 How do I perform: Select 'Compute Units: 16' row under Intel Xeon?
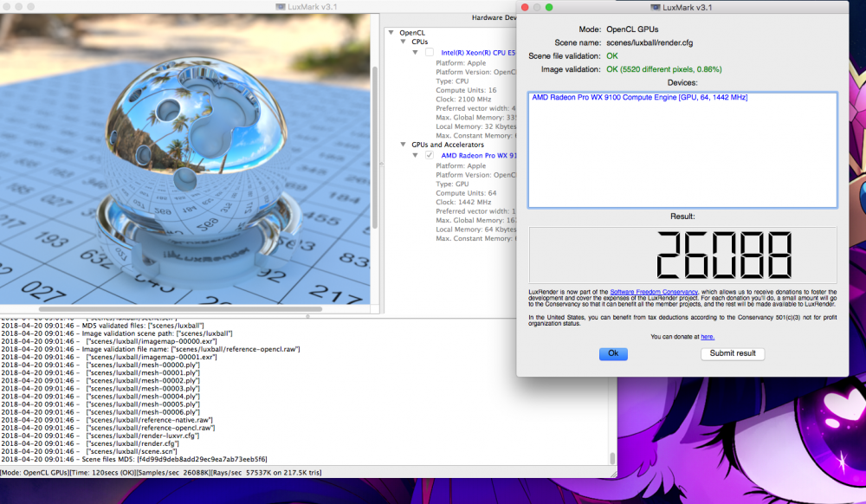click(466, 90)
